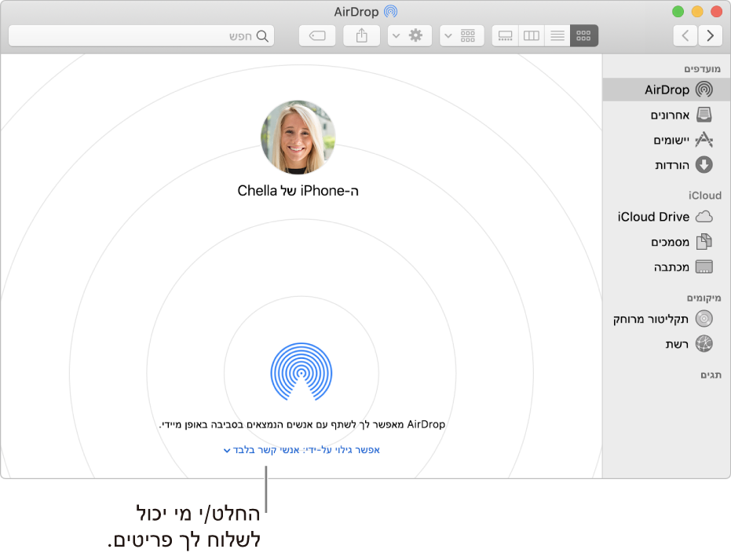731x560 pixels.
Task: Click the large blue AirDrop icon
Action: pyautogui.click(x=302, y=372)
